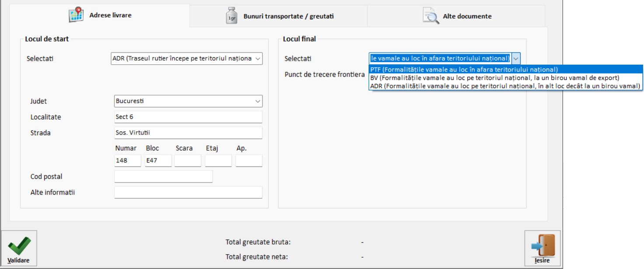Screen dimensions: 644x269
Task: Click the empty Ap. field
Action: (249, 160)
